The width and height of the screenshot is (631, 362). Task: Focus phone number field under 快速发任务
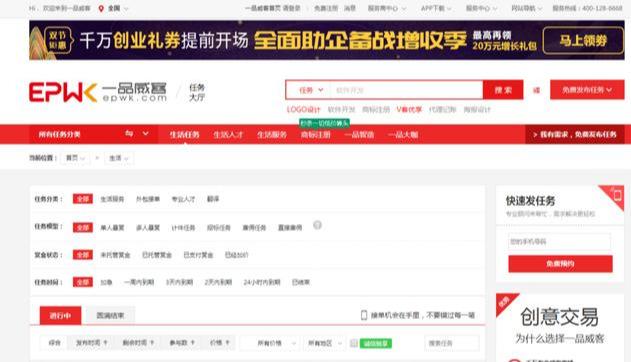click(x=559, y=242)
